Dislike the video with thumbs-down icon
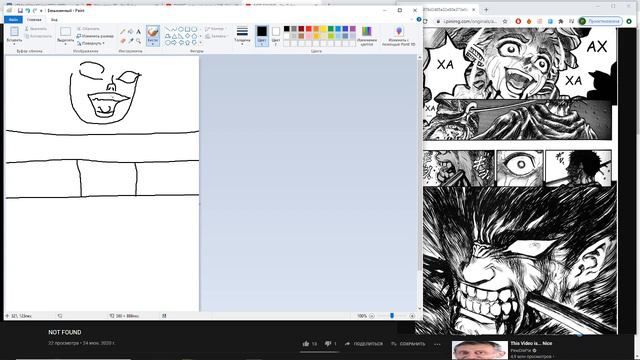The height and width of the screenshot is (360, 640). coord(328,344)
